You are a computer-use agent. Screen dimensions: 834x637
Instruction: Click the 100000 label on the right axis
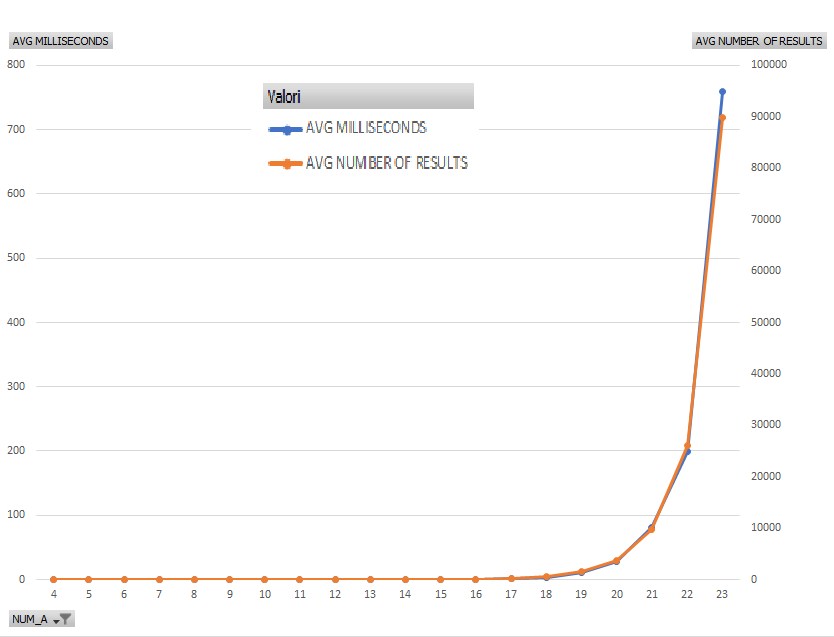[x=769, y=65]
